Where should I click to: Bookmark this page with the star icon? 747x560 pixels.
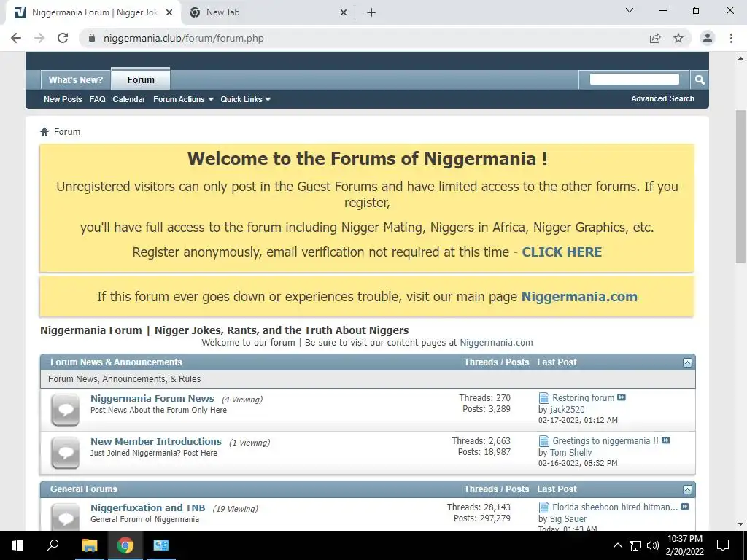point(678,38)
